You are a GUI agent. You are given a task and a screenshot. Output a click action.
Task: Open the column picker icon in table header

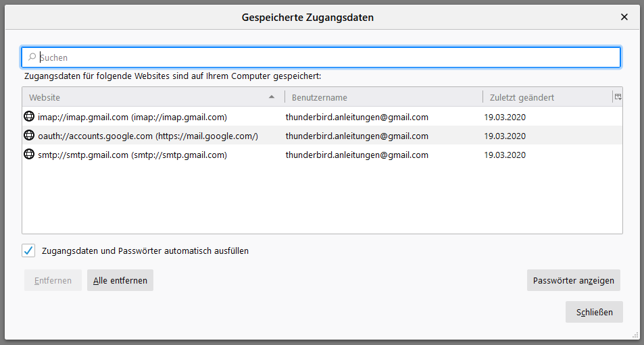tap(617, 97)
